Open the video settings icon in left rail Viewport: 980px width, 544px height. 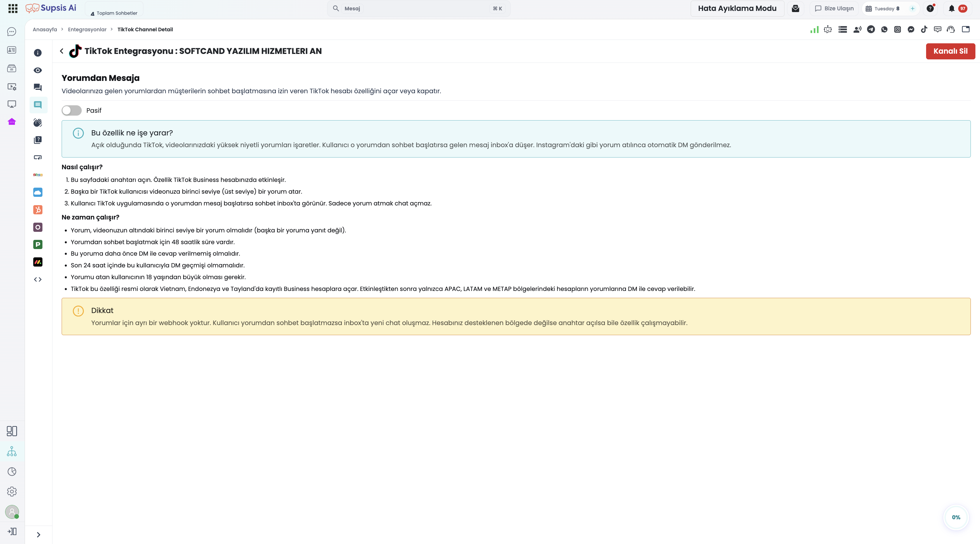[12, 86]
